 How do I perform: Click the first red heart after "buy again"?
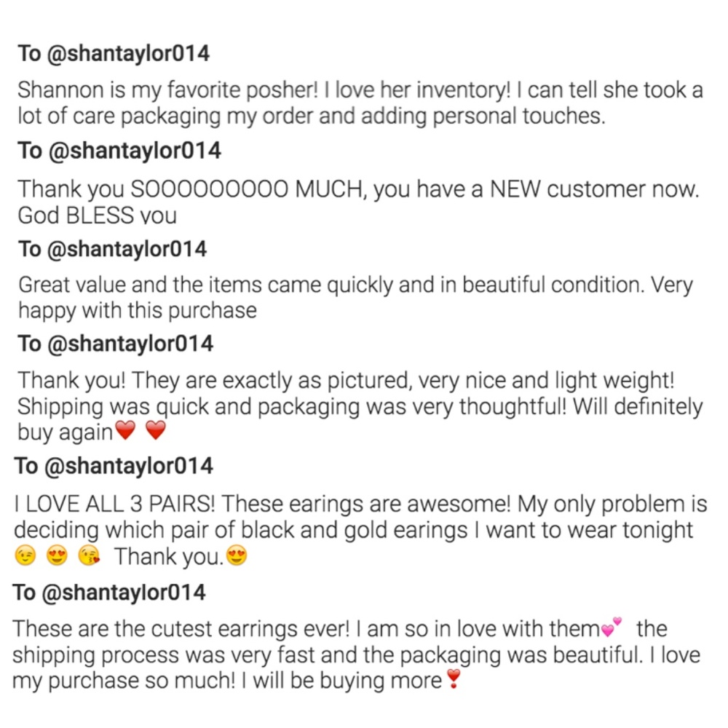click(x=126, y=432)
